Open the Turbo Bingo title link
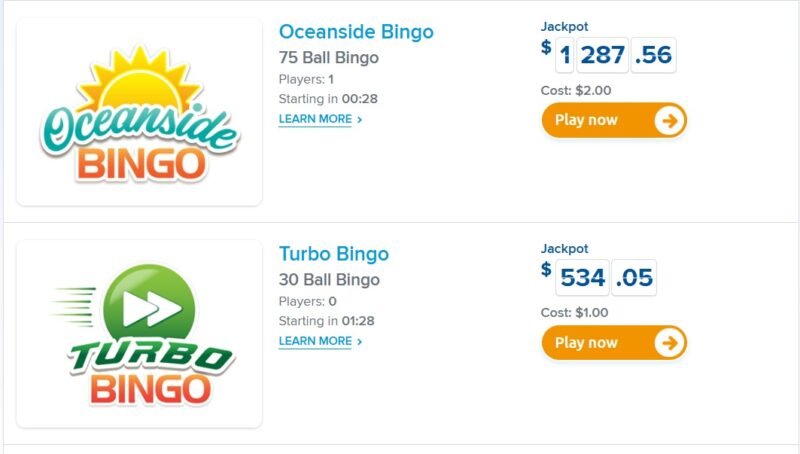Screen dimensions: 800x454 [x=334, y=254]
